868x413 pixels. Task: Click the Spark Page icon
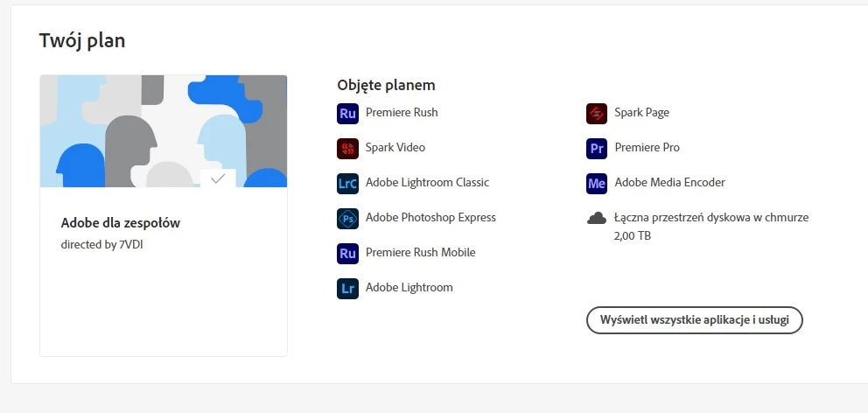(x=597, y=114)
